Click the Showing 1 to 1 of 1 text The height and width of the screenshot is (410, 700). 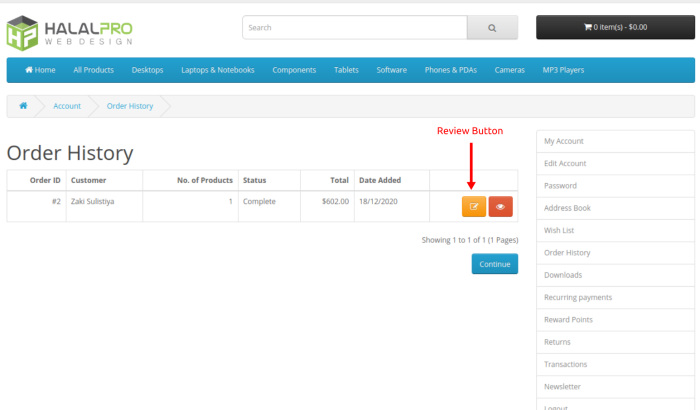tap(470, 240)
